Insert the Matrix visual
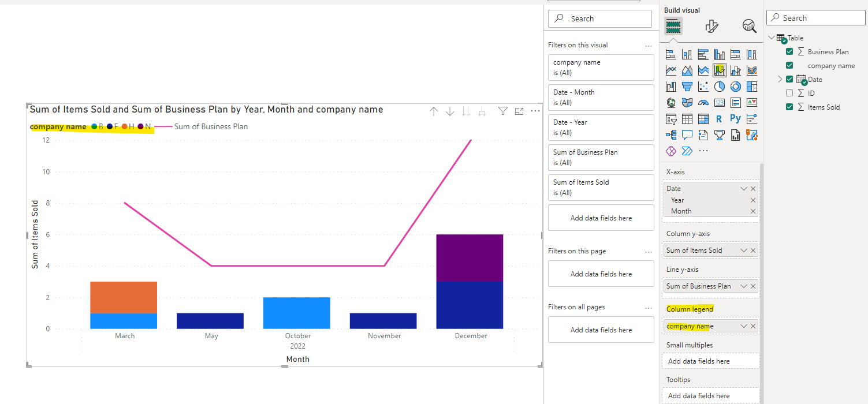This screenshot has height=404, width=868. pyautogui.click(x=703, y=119)
